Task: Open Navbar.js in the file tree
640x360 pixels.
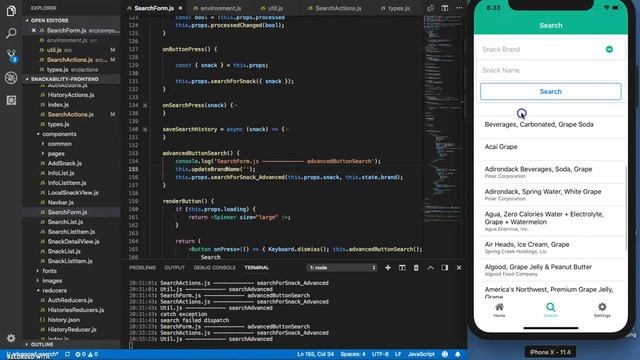Action: (x=60, y=202)
